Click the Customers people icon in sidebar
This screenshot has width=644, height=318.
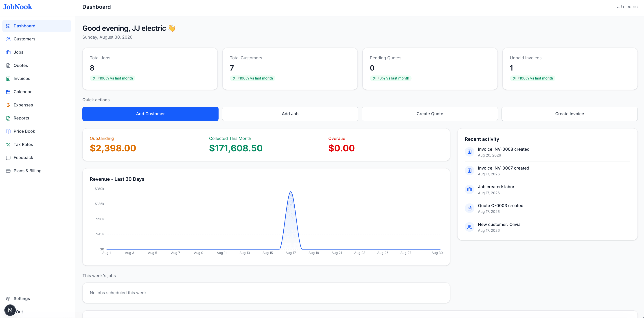[8, 39]
